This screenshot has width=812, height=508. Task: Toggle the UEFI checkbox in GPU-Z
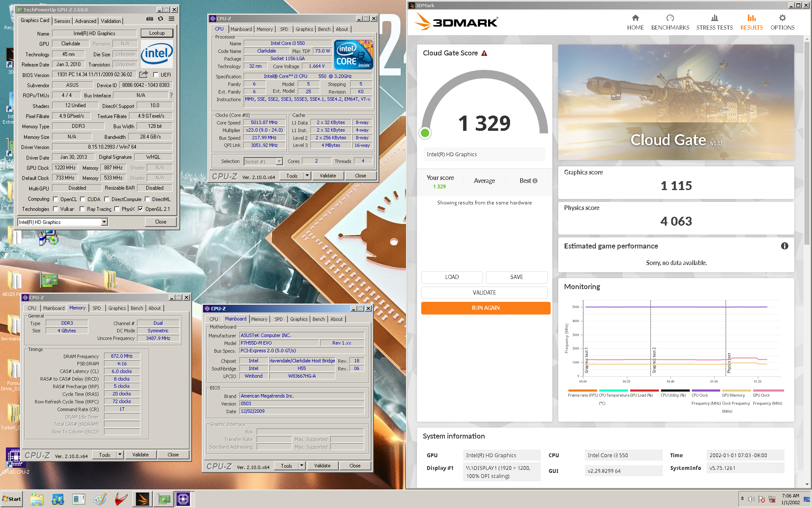(x=156, y=75)
